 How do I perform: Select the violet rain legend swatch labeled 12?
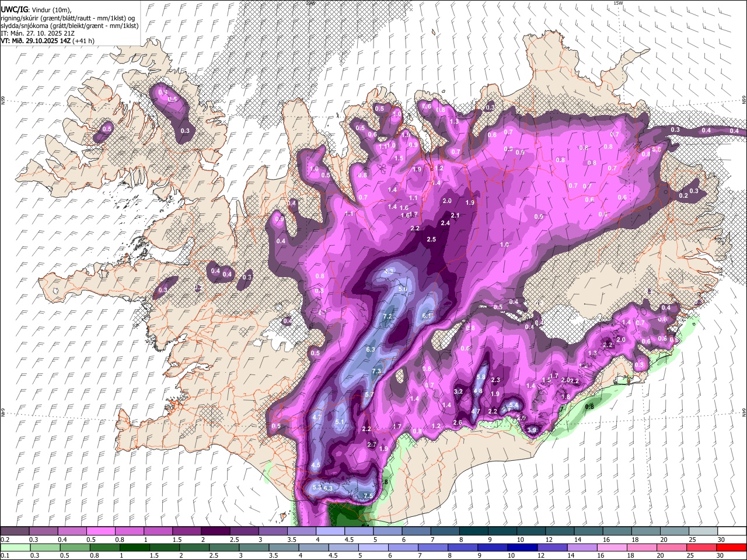[552, 548]
